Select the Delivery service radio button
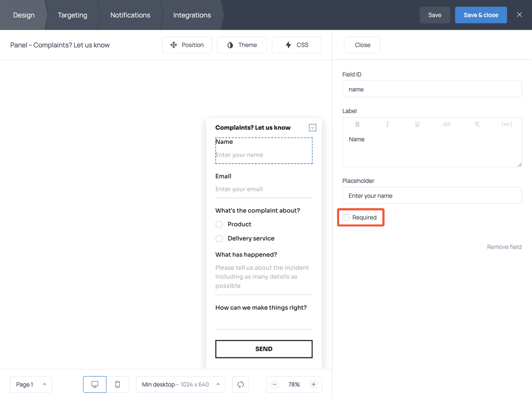The width and height of the screenshot is (532, 399). (x=219, y=238)
